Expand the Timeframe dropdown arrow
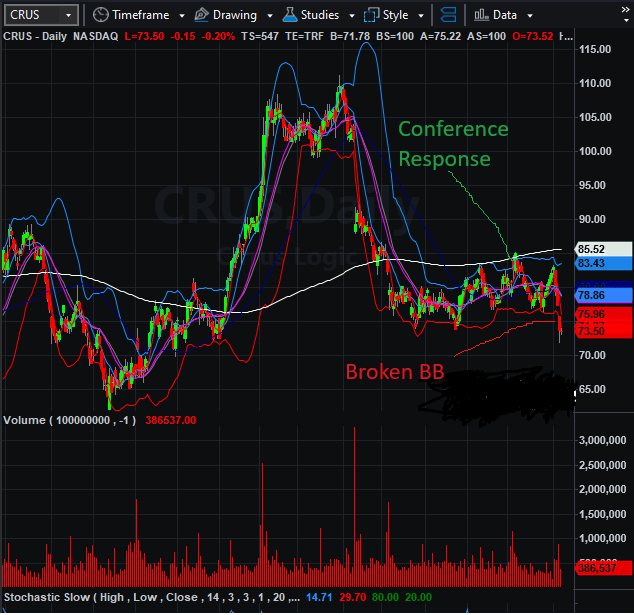 coord(182,16)
